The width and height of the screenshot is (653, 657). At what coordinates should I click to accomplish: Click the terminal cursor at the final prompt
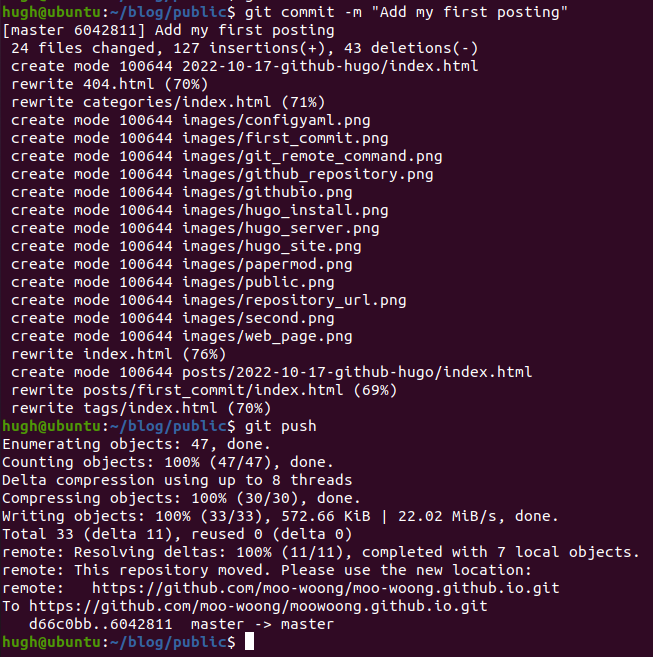[249, 641]
